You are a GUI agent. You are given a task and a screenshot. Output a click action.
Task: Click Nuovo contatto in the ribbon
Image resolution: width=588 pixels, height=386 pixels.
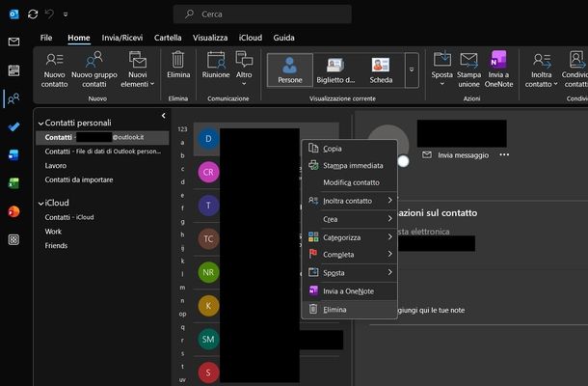[x=54, y=69]
